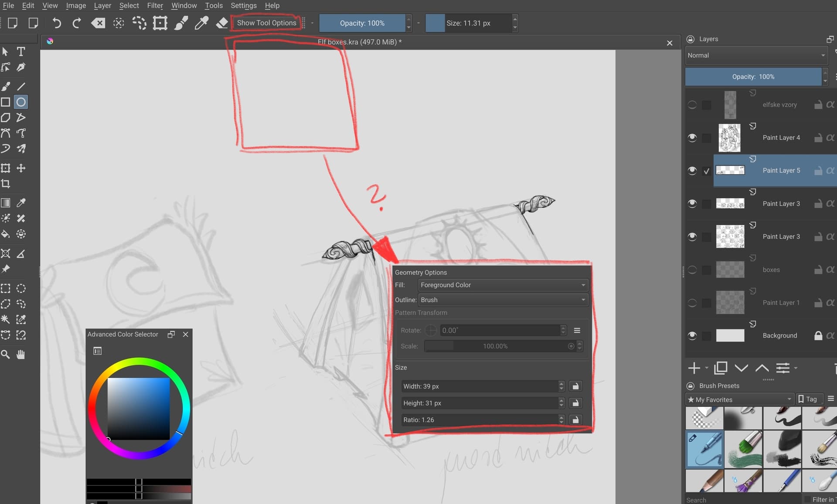Select the Zoom tool
The width and height of the screenshot is (837, 504).
(x=6, y=354)
